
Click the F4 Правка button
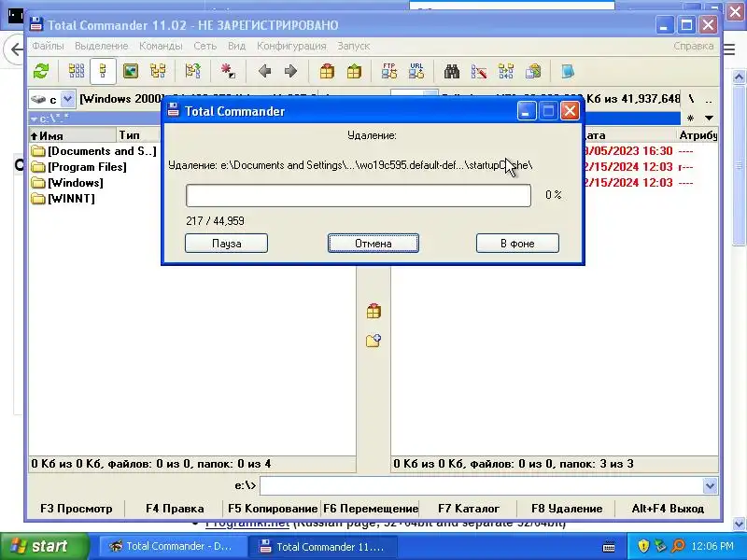pos(175,509)
